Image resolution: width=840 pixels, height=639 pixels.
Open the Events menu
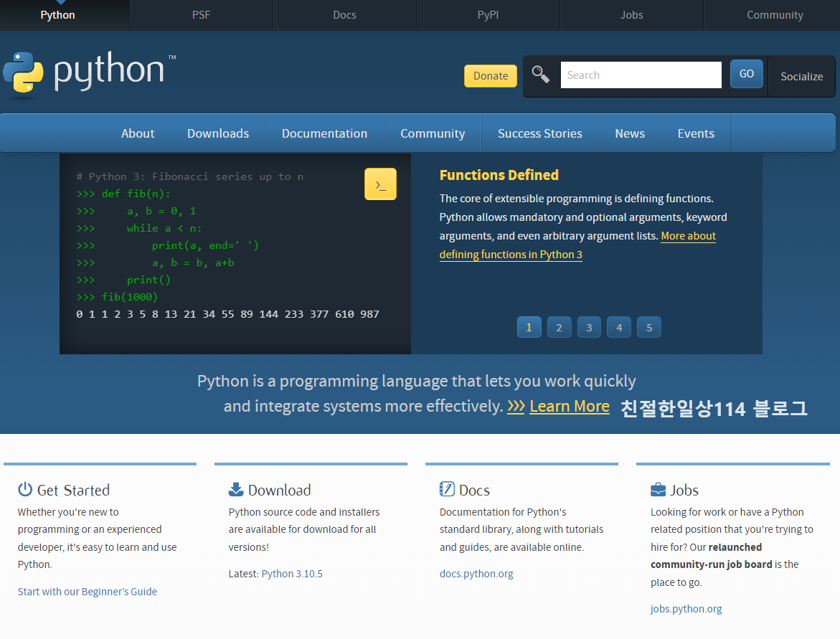click(x=696, y=133)
